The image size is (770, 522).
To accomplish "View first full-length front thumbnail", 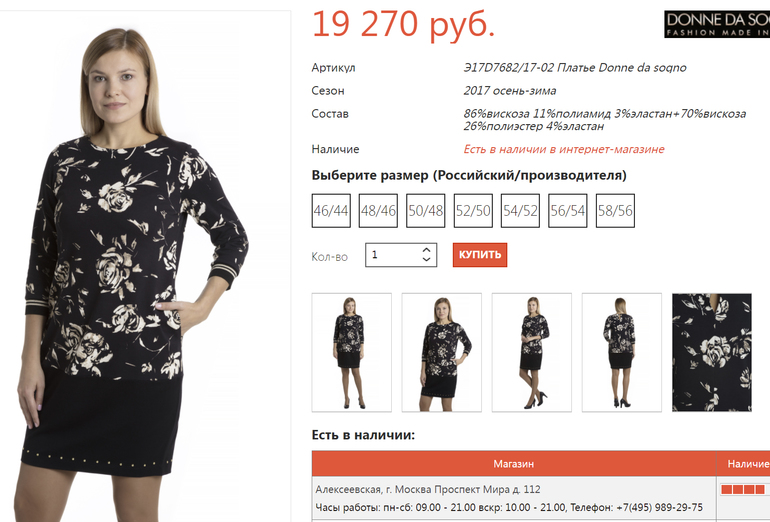I will click(352, 353).
